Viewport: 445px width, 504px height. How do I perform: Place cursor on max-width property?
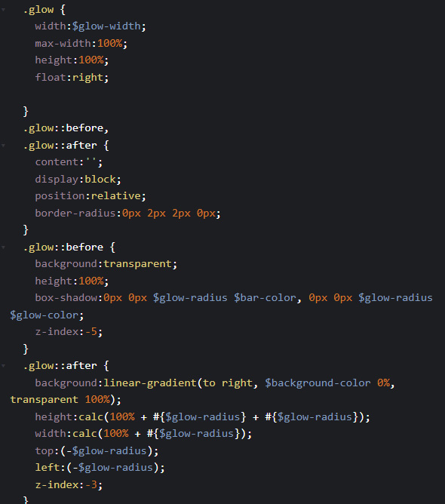pos(63,44)
